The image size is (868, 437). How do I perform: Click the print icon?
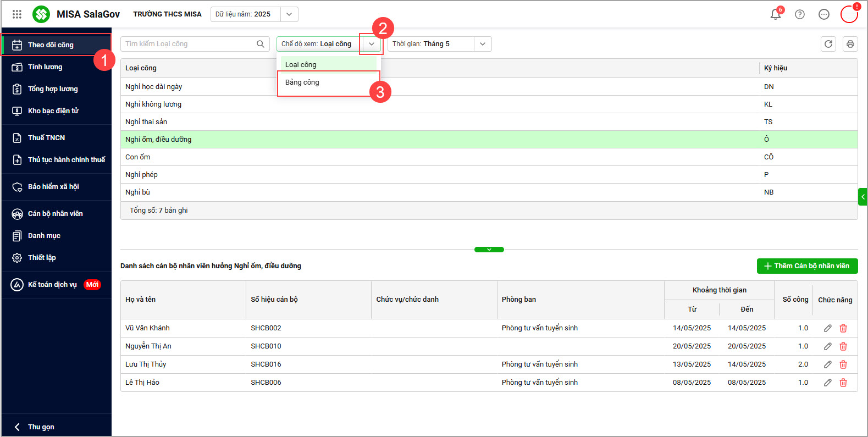(850, 44)
